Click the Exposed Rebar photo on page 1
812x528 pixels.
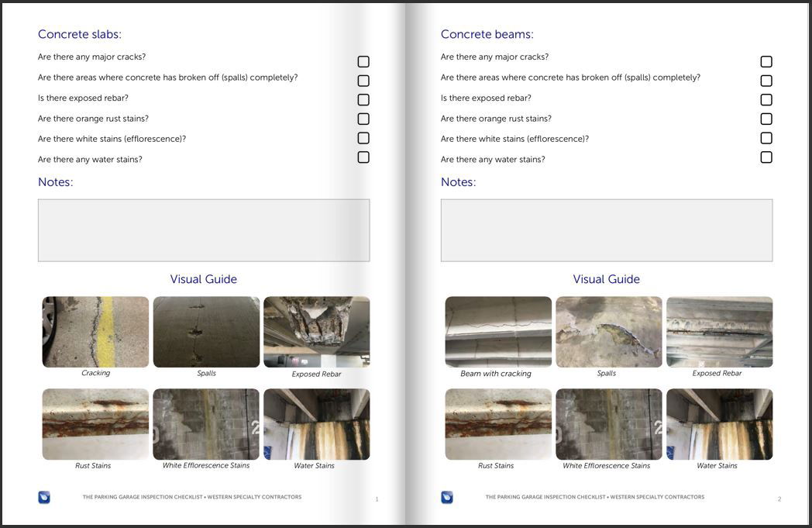[x=317, y=330]
